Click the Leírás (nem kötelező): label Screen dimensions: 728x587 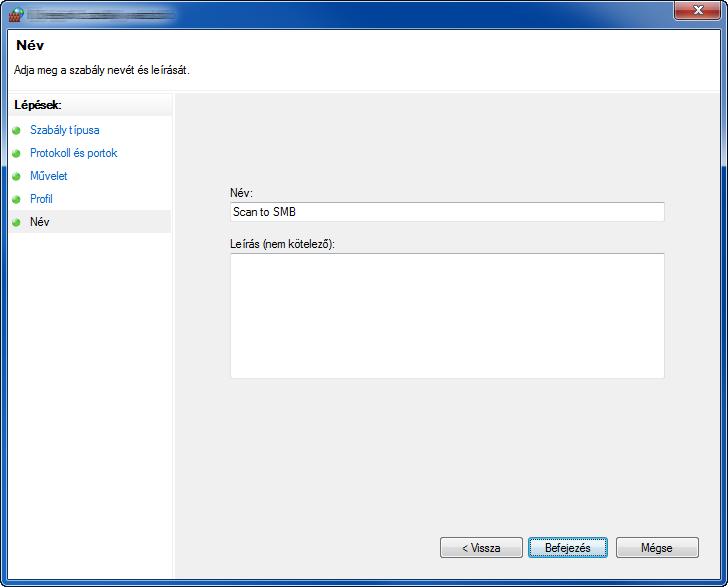(x=282, y=244)
